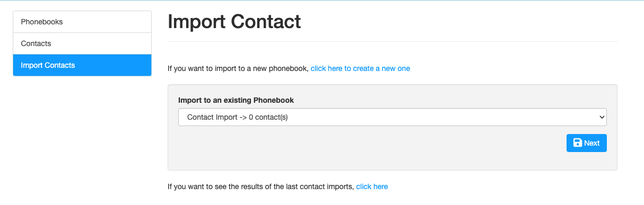Proceed with import using the Next label
644x205 pixels.
[592, 143]
